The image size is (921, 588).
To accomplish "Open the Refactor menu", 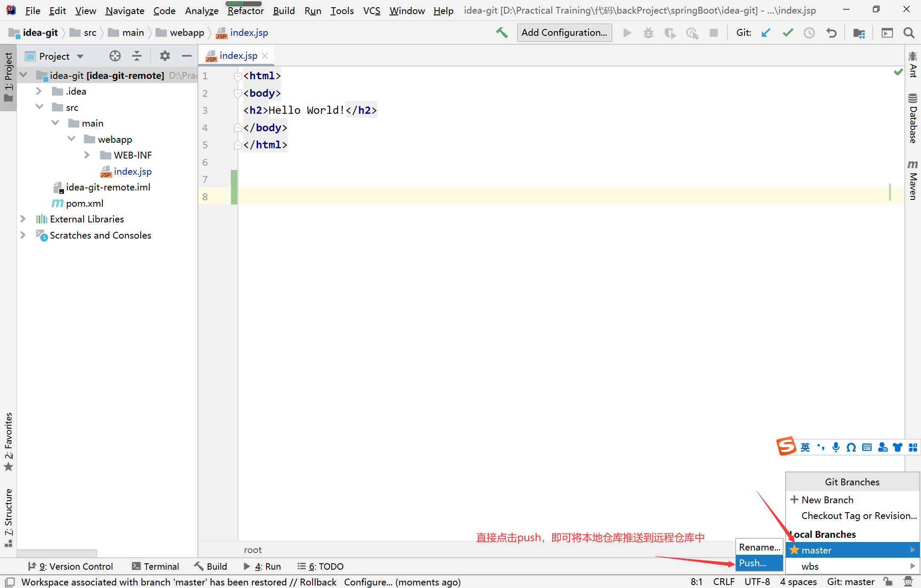I will 246,11.
